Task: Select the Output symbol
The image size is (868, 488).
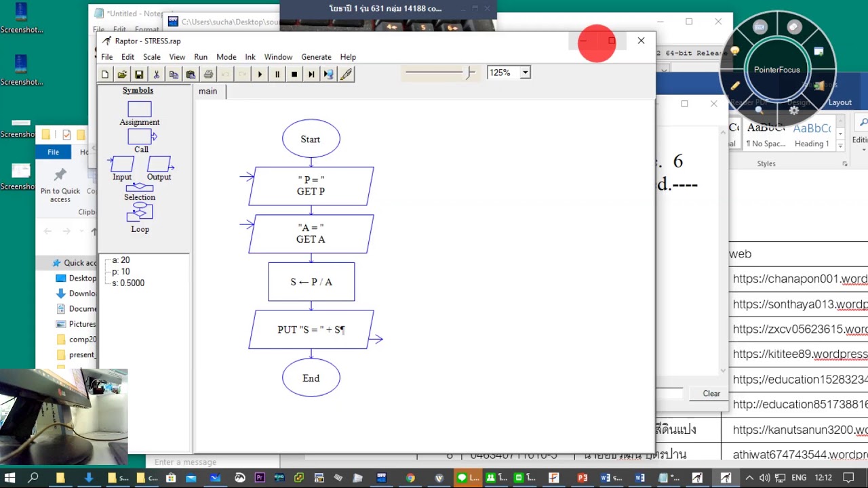Action: pyautogui.click(x=159, y=169)
